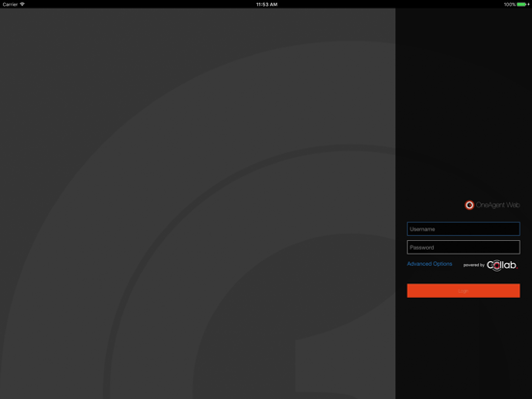532x399 pixels.
Task: Tap the battery indicator icon
Action: [x=522, y=5]
